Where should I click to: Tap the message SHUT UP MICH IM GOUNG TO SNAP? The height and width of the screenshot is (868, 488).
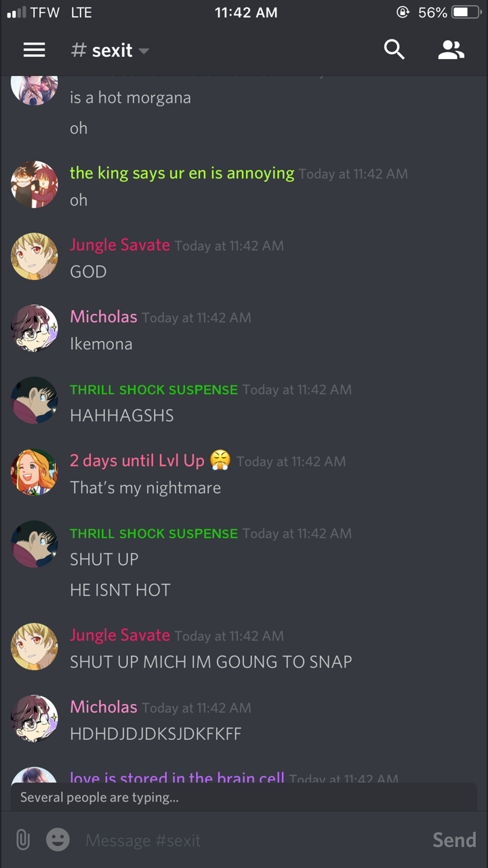[211, 662]
